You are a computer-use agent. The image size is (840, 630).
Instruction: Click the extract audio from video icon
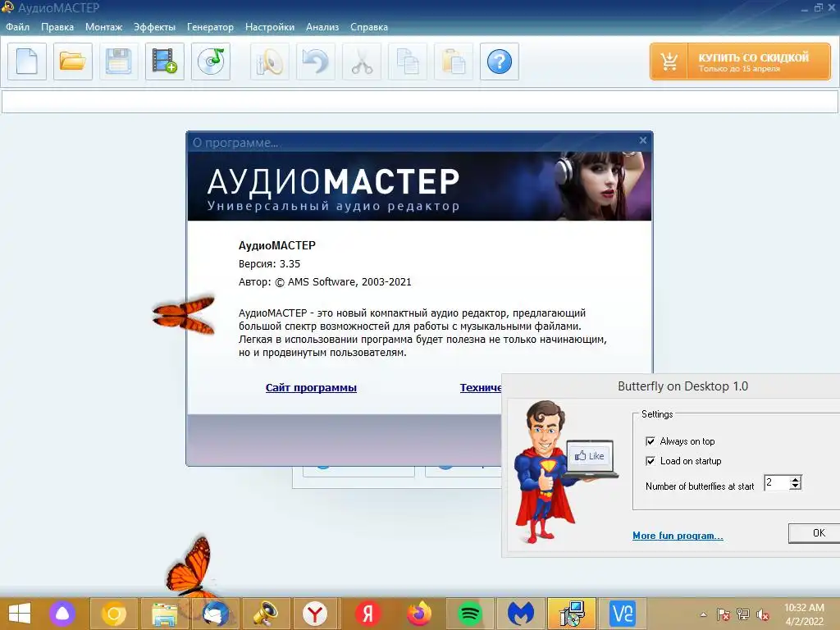[164, 62]
